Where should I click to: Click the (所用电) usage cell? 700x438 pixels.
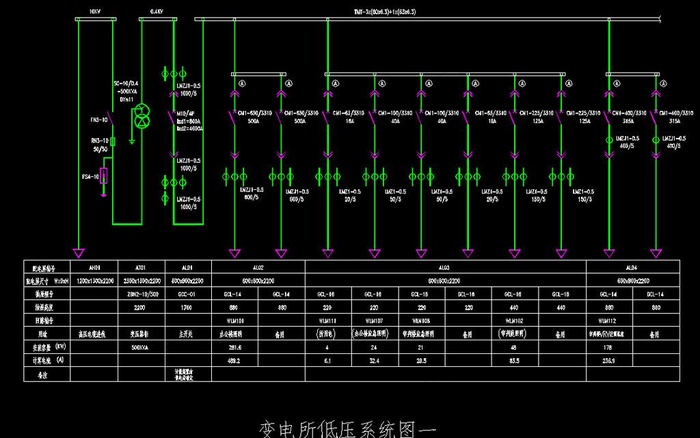[x=328, y=334]
